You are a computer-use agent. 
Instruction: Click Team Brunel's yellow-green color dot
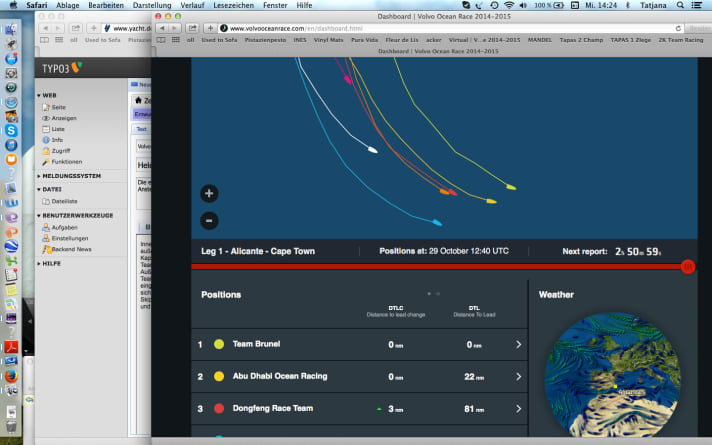[219, 344]
